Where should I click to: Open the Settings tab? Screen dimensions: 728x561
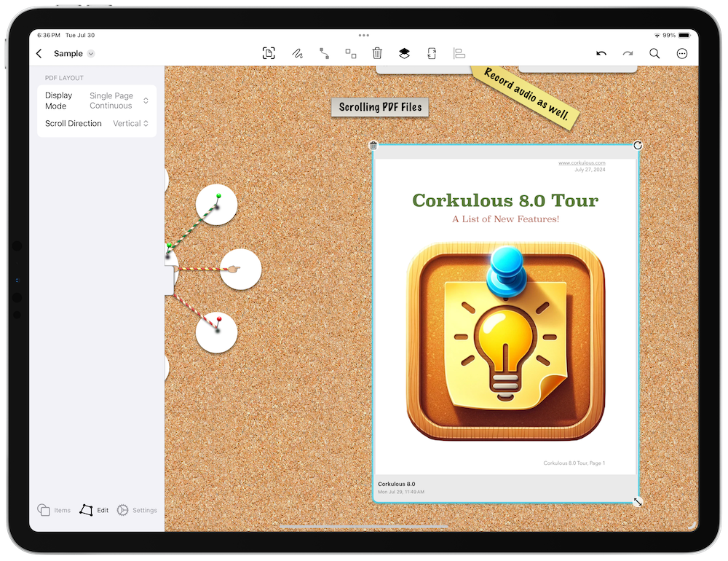137,510
